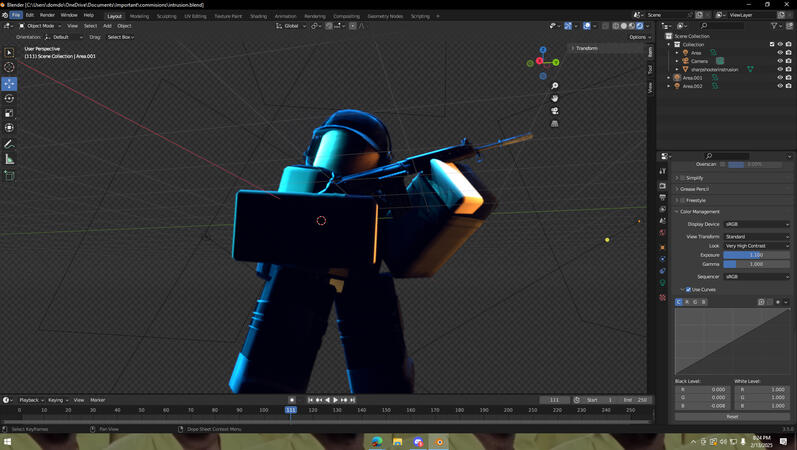Select the Select Box tool in toolbar
Image resolution: width=797 pixels, height=450 pixels.
(x=9, y=53)
